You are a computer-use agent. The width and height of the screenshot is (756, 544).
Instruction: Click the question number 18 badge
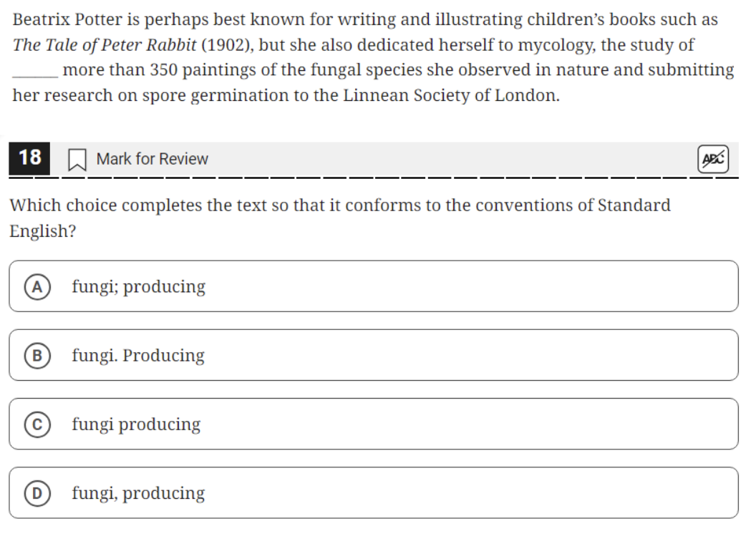point(29,158)
